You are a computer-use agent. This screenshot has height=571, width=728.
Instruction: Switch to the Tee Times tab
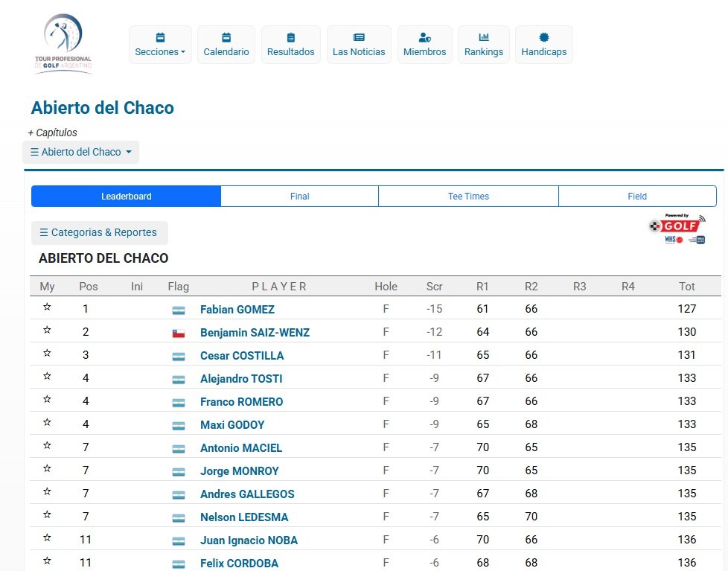pyautogui.click(x=468, y=197)
